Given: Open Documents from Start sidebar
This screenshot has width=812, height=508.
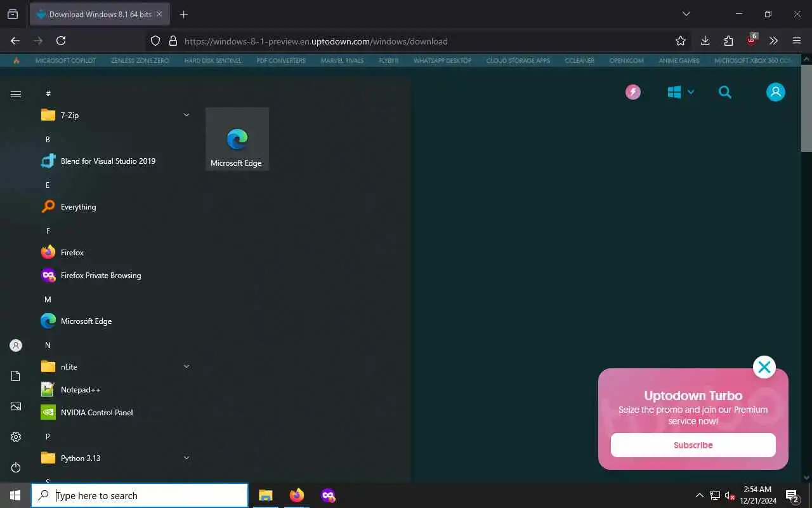Looking at the screenshot, I should [16, 376].
